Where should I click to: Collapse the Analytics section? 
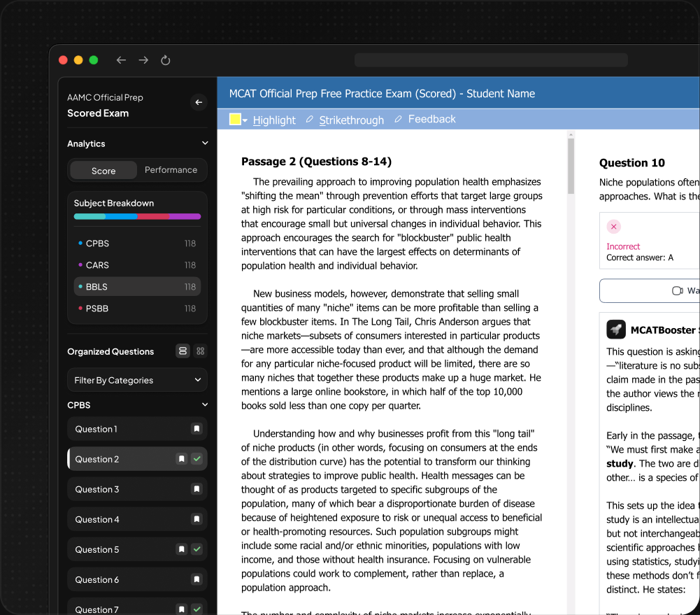tap(205, 143)
